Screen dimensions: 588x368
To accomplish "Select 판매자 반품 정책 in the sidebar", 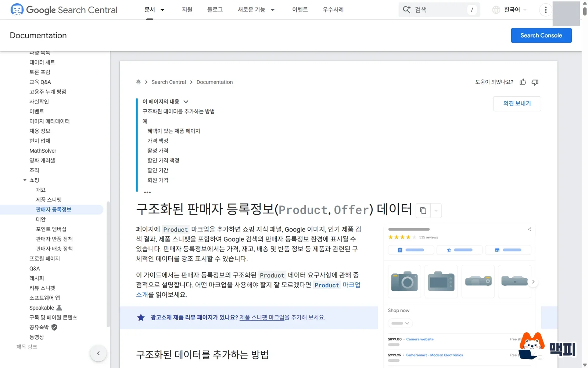I will pyautogui.click(x=54, y=239).
